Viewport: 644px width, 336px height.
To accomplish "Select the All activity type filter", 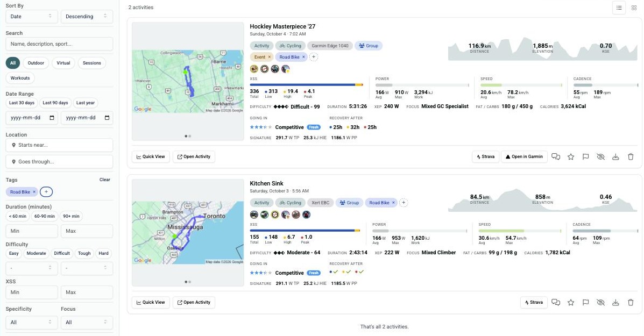I will tap(13, 63).
